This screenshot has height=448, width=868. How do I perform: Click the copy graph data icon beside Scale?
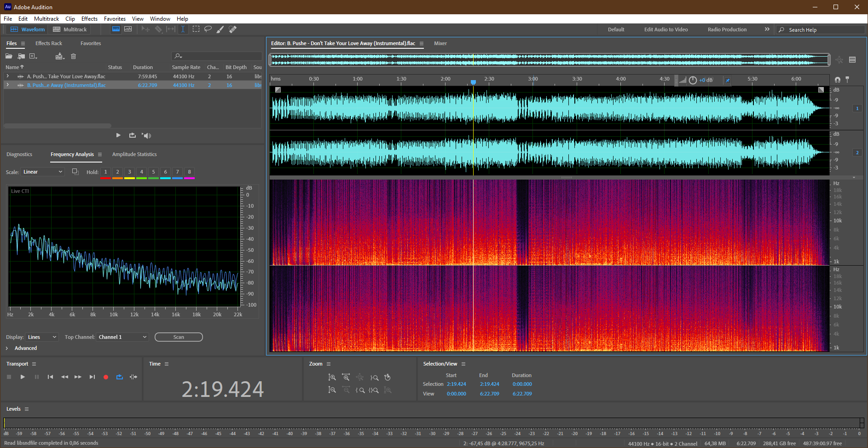[x=75, y=172]
